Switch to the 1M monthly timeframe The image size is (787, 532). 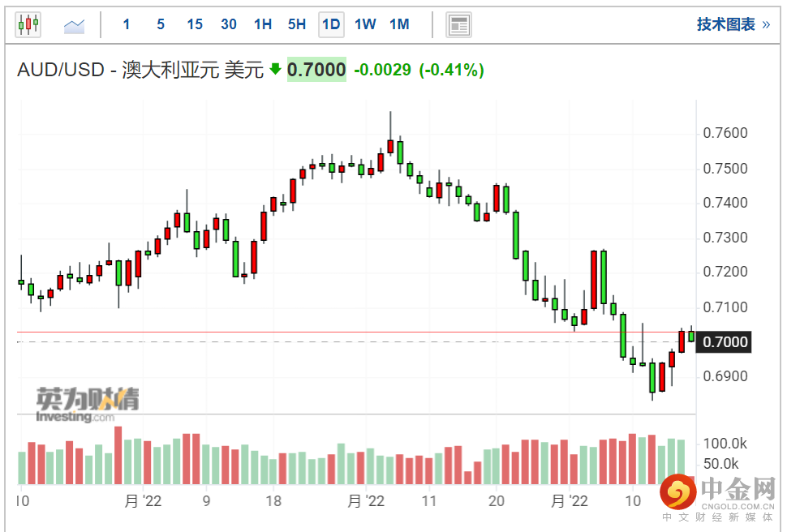pos(399,24)
